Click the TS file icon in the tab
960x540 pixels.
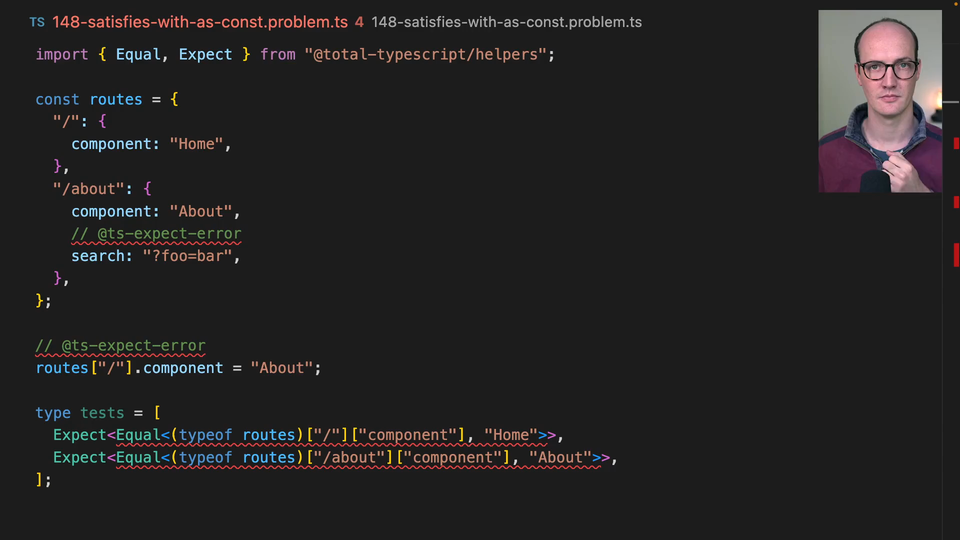pyautogui.click(x=37, y=22)
